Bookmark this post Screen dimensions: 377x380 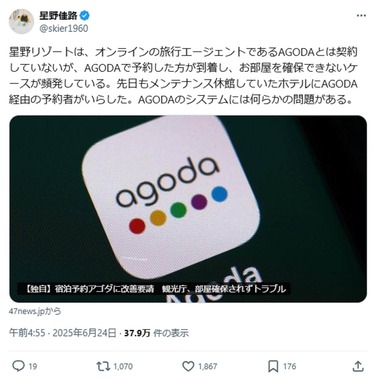273,366
